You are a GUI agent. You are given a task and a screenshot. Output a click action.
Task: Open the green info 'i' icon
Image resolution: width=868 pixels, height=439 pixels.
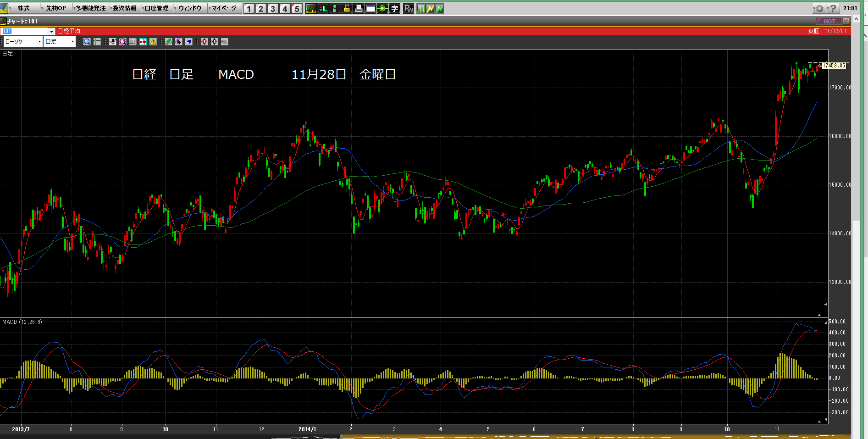click(335, 8)
